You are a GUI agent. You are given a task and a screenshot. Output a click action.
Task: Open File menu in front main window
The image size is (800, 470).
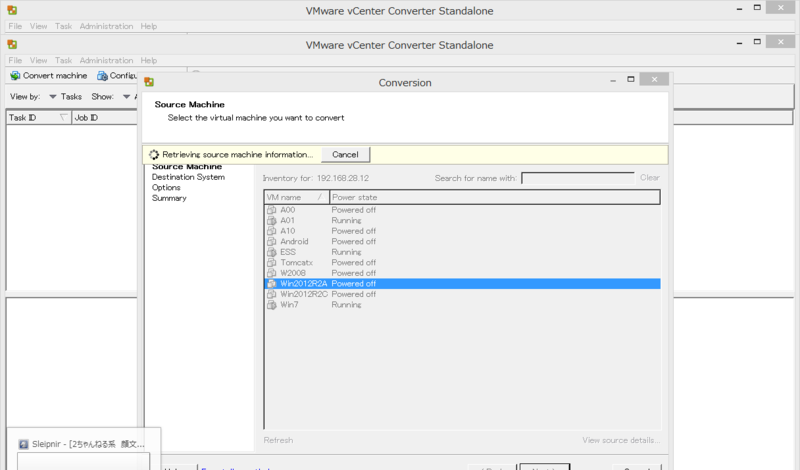(x=15, y=60)
